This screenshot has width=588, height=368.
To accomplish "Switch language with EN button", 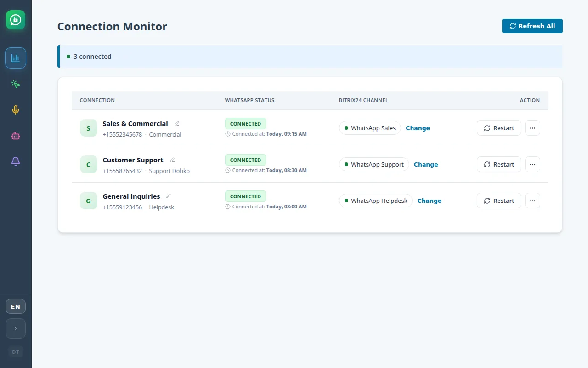I will [16, 306].
